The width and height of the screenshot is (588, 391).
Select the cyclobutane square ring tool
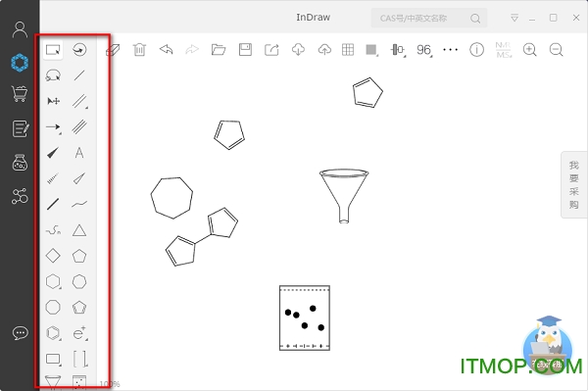point(53,256)
